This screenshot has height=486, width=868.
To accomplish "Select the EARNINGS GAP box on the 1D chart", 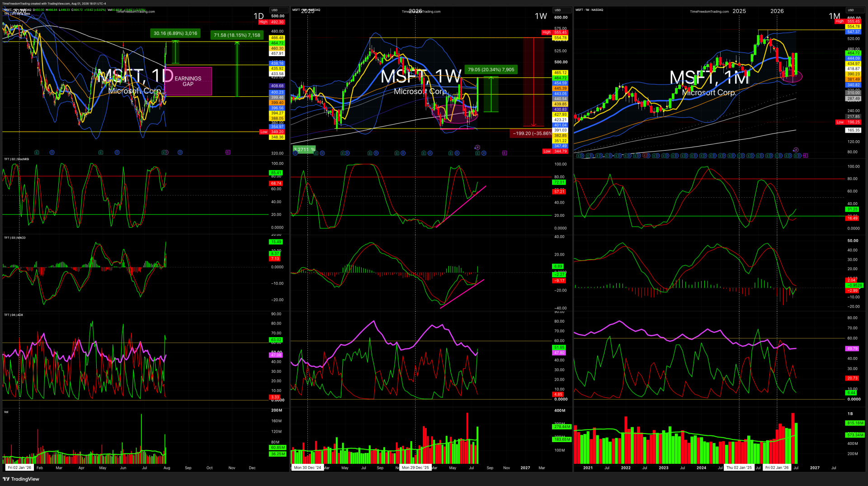I will click(188, 81).
